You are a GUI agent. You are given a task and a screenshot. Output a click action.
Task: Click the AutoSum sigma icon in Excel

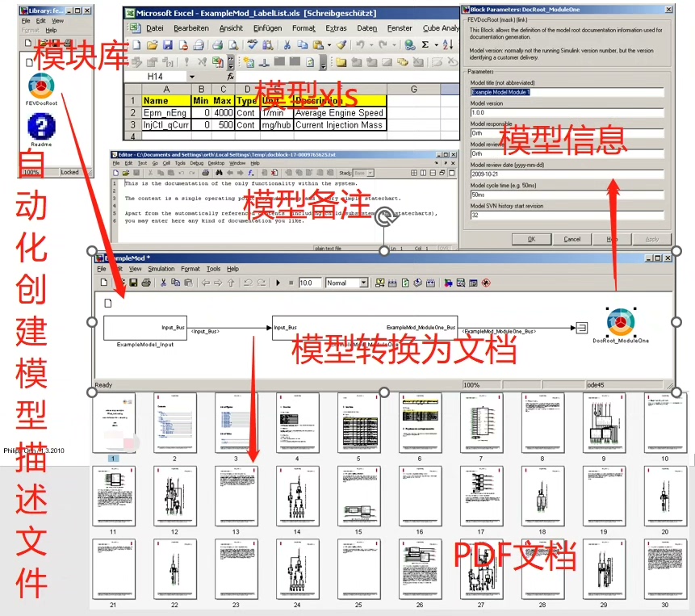tap(425, 44)
